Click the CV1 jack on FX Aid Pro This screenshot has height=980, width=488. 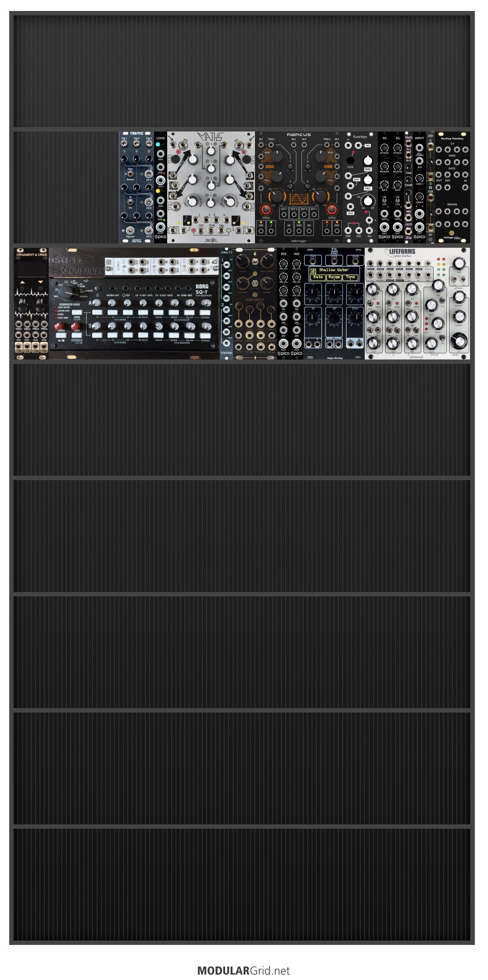313,261
